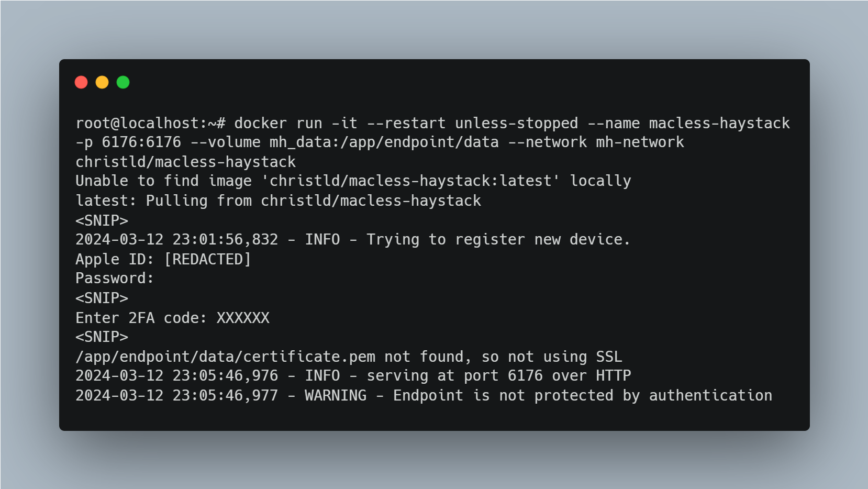The image size is (868, 489).
Task: Click the Apple ID [REDACTED] value
Action: point(208,259)
